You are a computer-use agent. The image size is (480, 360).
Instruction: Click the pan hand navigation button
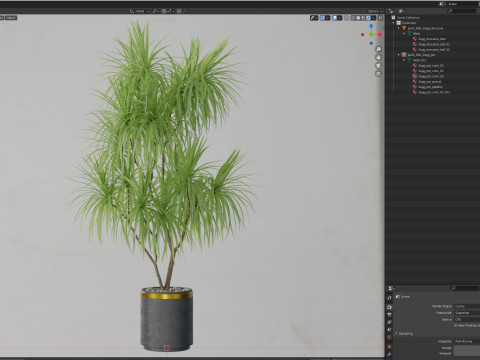pyautogui.click(x=378, y=57)
